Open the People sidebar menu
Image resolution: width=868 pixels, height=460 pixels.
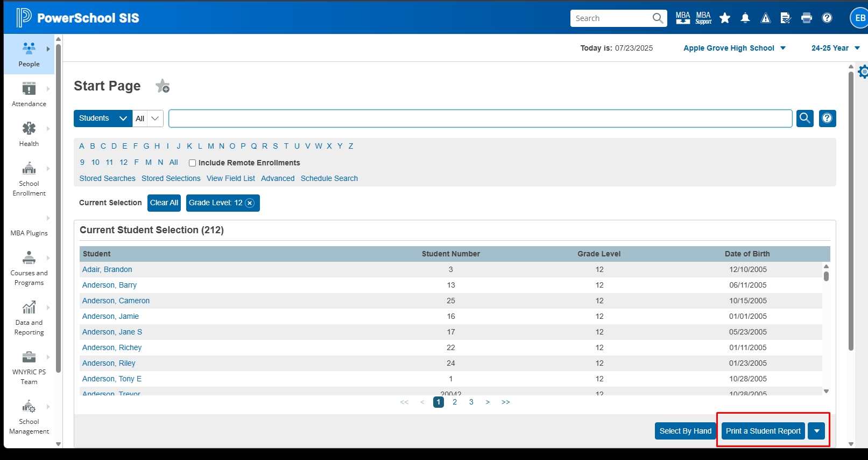point(29,54)
